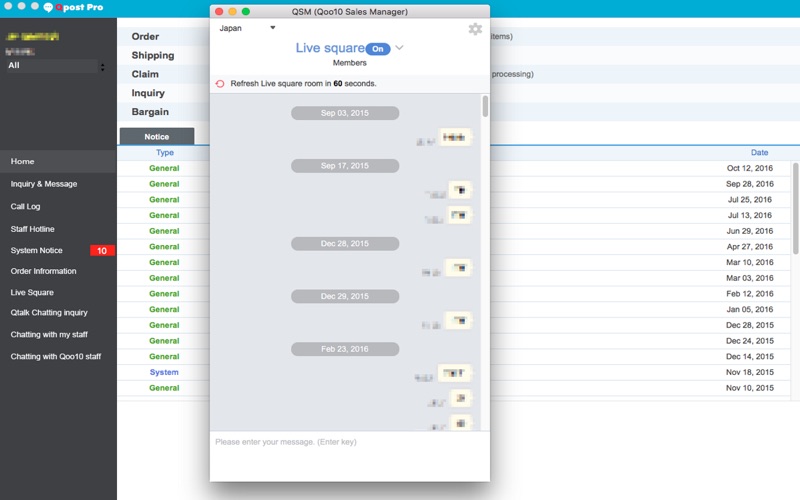Click the Feb 23, 2016 date marker
800x500 pixels.
tap(345, 349)
